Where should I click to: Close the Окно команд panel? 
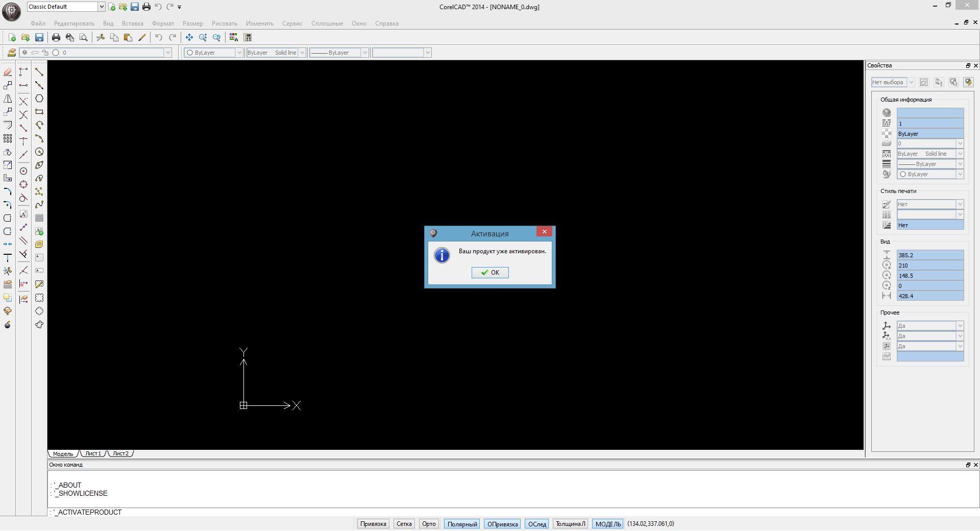(x=975, y=465)
